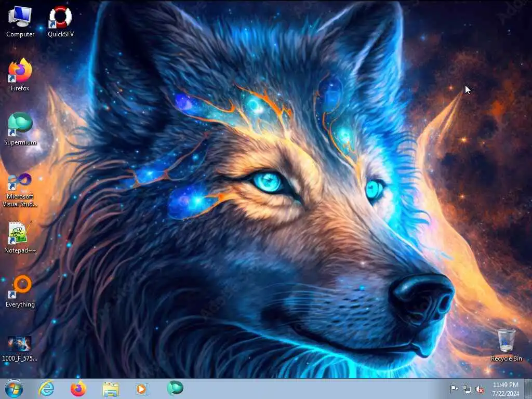The height and width of the screenshot is (399, 532).
Task: Open Windows Media Player from taskbar
Action: [x=142, y=389]
